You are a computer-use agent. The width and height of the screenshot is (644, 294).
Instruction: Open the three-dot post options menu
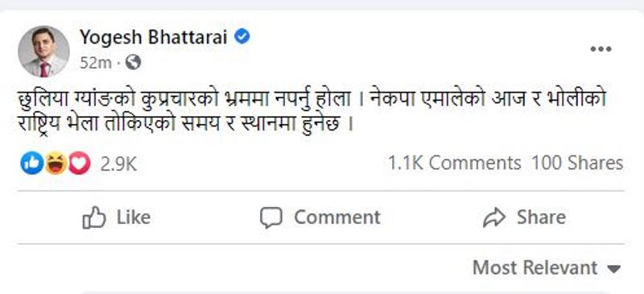coord(601,49)
